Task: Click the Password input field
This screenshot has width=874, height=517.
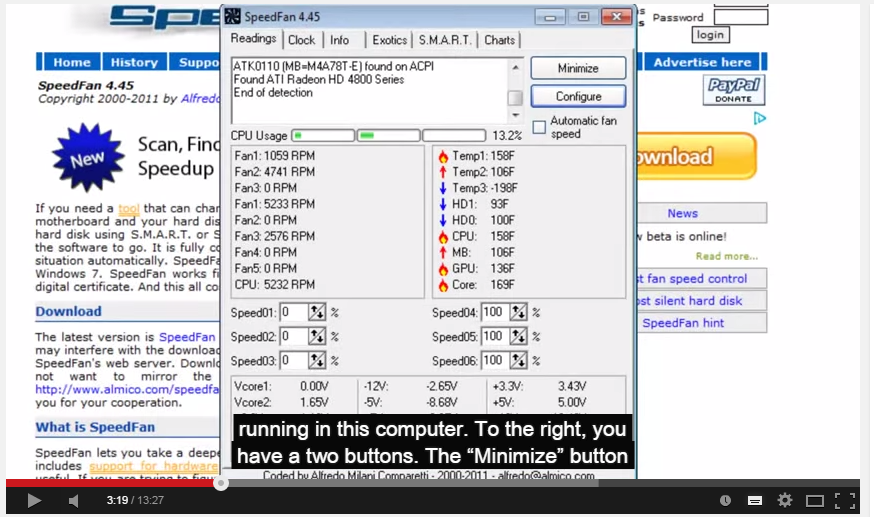Action: coord(741,17)
